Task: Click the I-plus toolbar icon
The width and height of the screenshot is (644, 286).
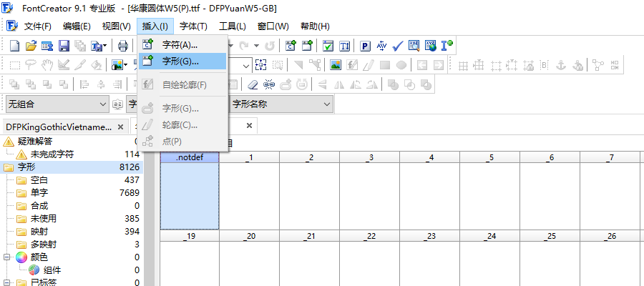Action: [x=447, y=46]
